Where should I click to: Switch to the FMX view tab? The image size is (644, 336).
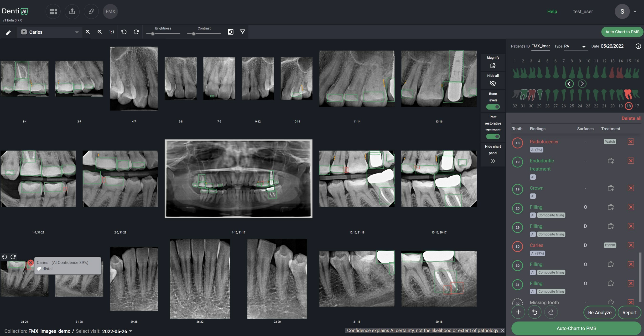110,11
